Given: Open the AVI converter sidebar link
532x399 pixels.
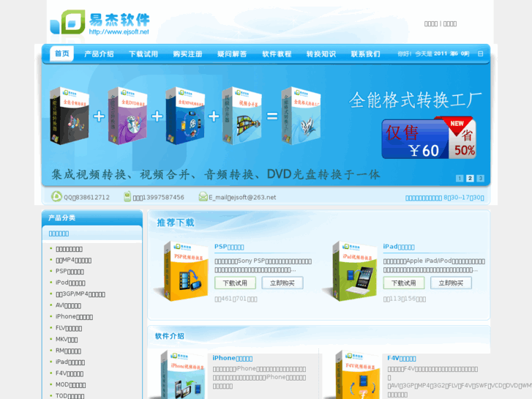Looking at the screenshot, I should click(x=68, y=305).
